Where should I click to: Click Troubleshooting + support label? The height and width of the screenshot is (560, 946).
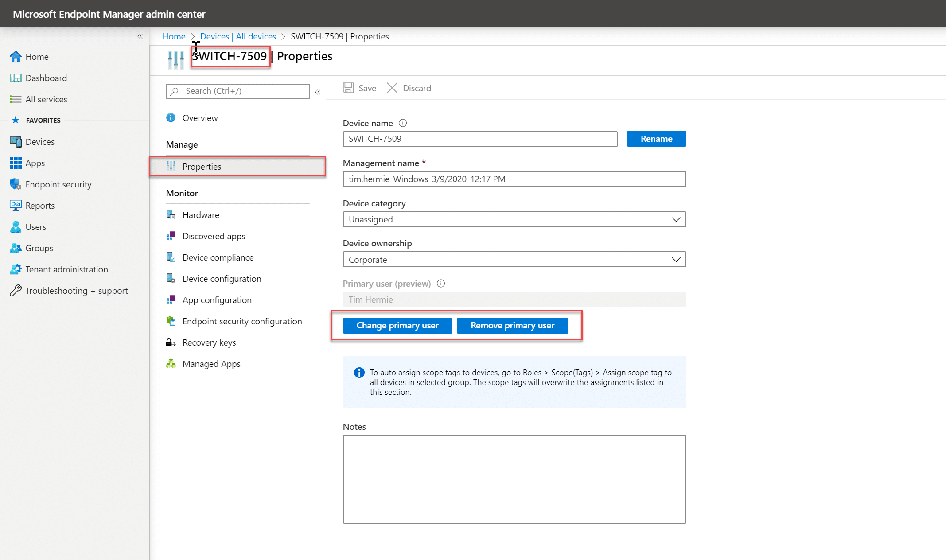coord(77,291)
